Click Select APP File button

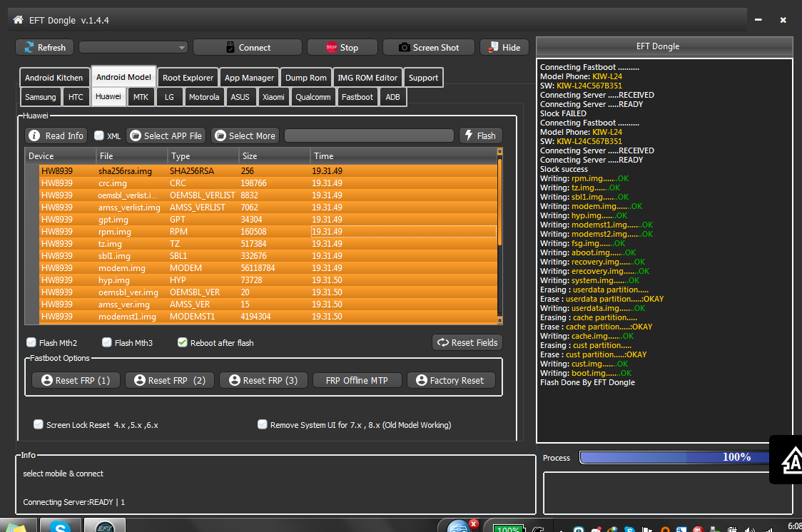pyautogui.click(x=166, y=135)
